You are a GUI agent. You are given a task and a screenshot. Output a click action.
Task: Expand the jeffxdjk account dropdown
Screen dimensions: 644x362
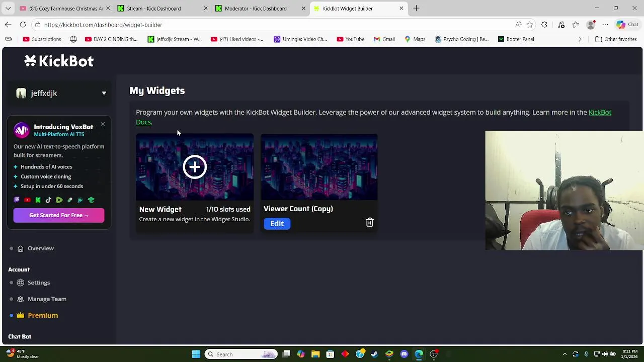pos(104,93)
